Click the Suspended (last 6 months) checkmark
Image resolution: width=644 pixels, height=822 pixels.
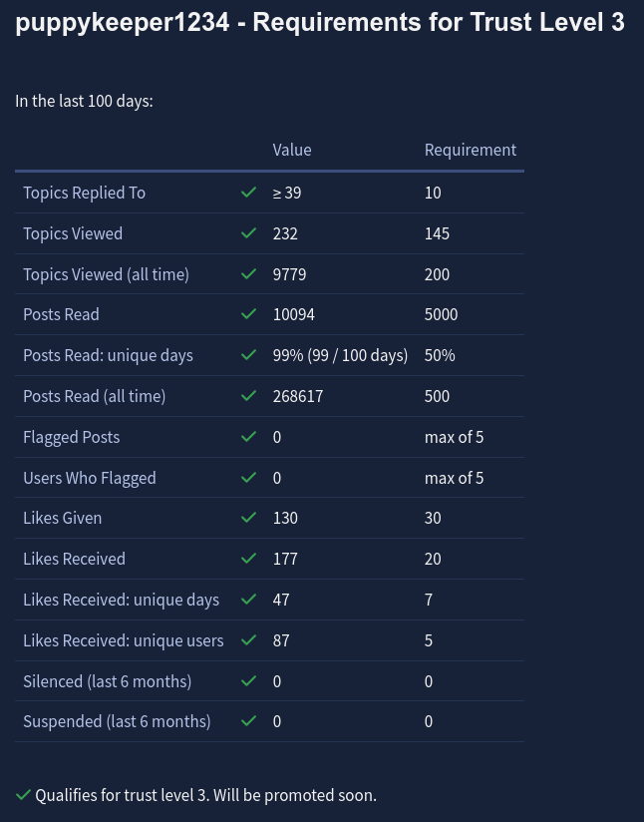249,721
